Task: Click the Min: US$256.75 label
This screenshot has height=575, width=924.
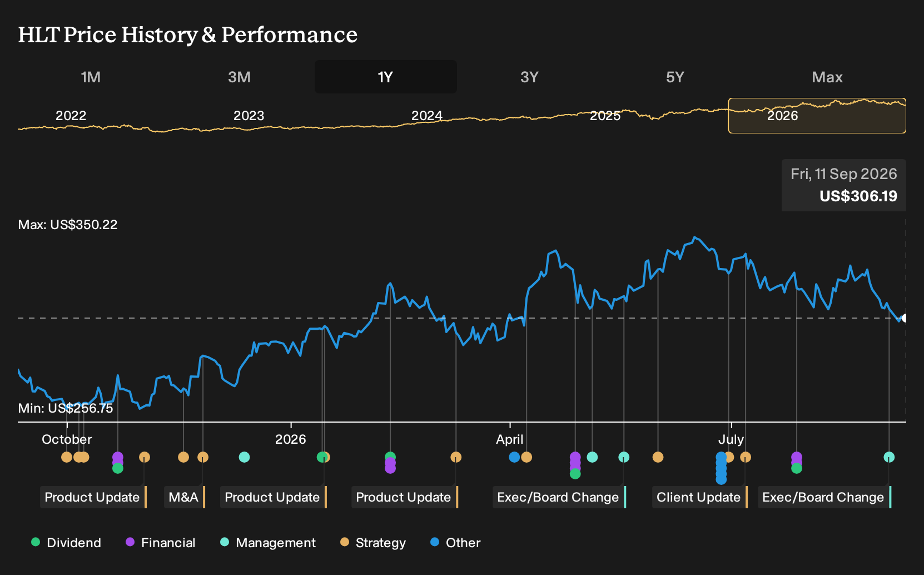Action: 66,408
